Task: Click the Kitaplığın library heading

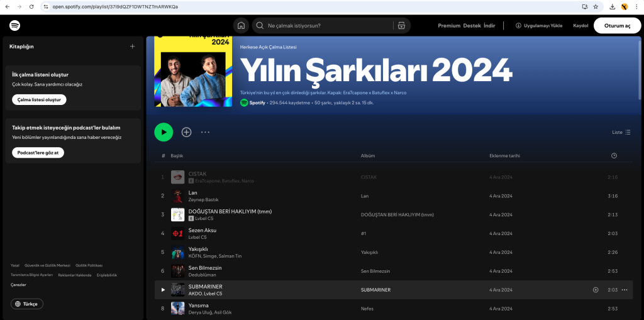Action: click(21, 47)
